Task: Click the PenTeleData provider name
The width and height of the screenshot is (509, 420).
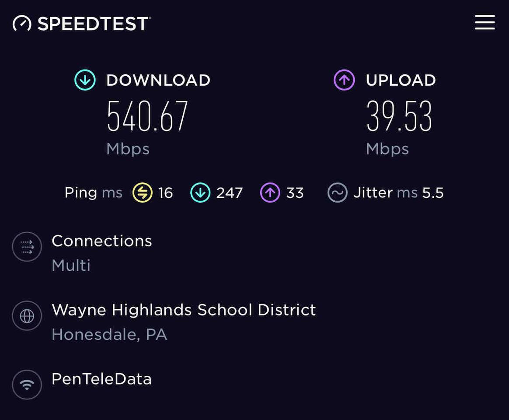Action: pyautogui.click(x=101, y=379)
